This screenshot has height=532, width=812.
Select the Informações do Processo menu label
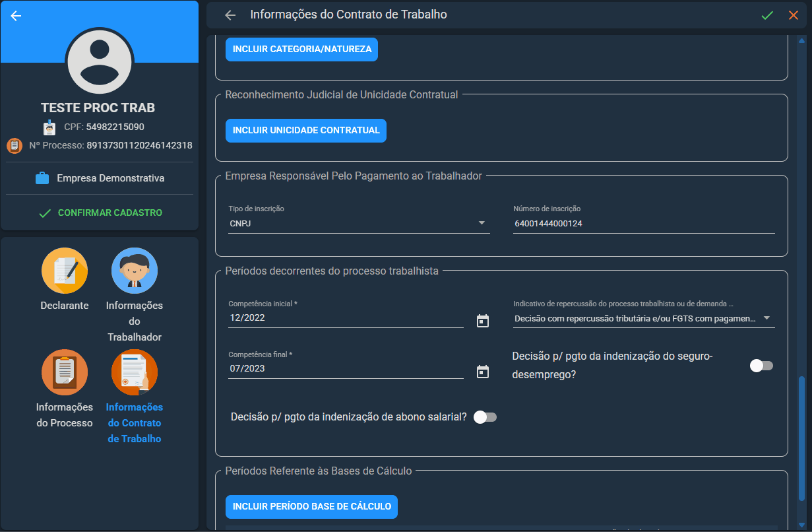point(65,415)
